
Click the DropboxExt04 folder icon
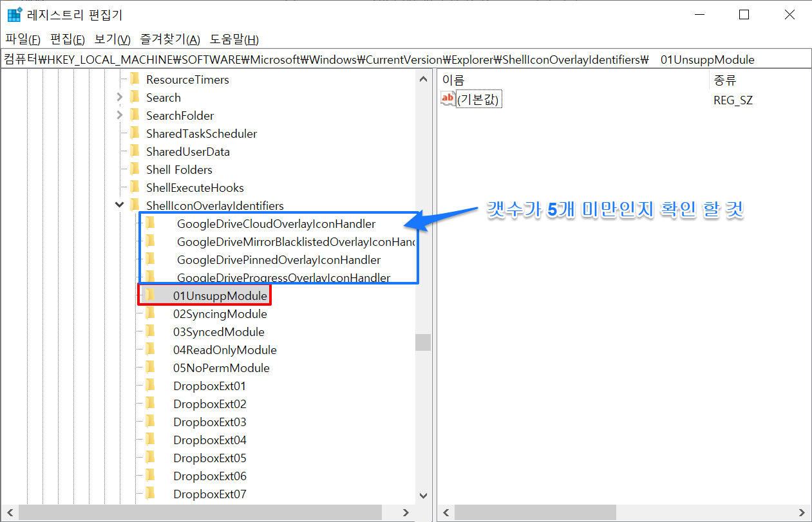(150, 440)
